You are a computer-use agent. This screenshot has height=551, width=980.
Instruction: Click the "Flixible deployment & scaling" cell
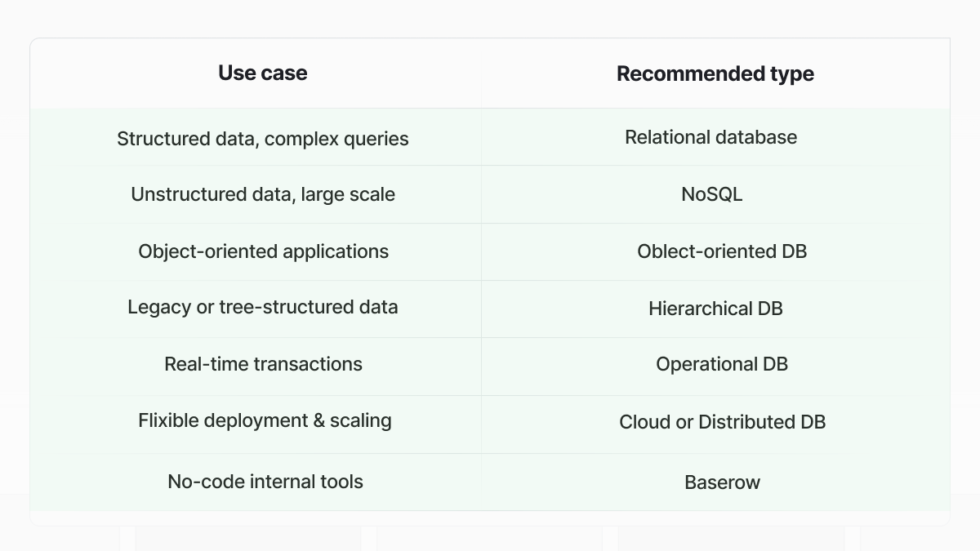(x=265, y=420)
